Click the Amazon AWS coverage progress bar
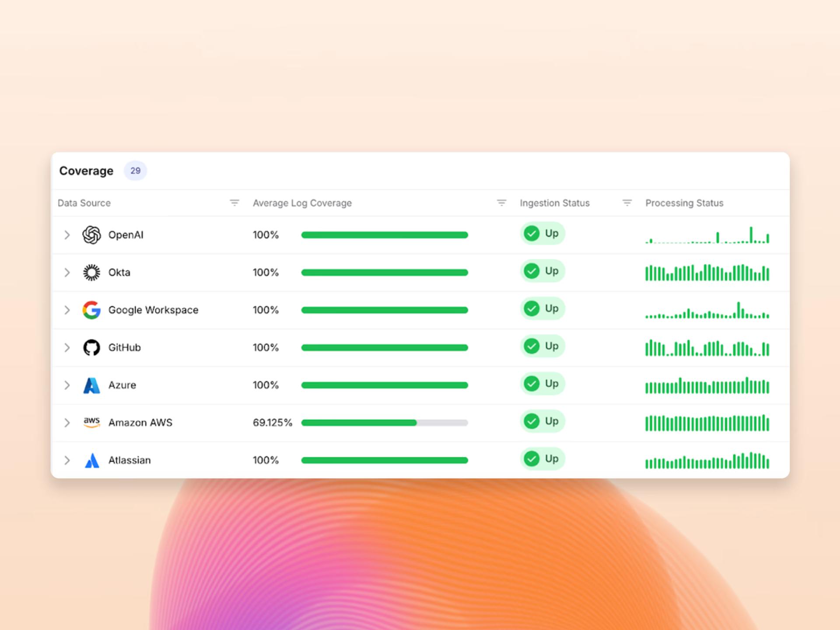Screen dimensions: 840x630 point(385,423)
